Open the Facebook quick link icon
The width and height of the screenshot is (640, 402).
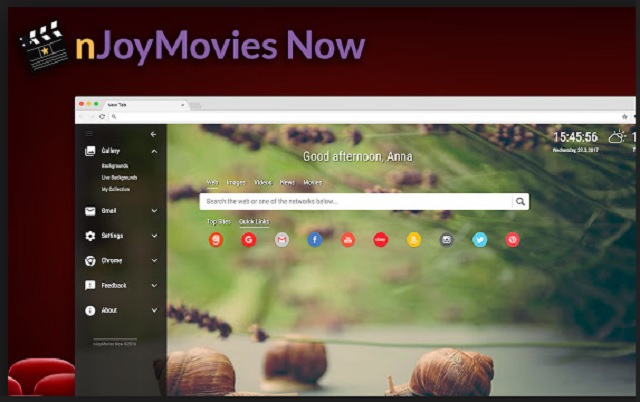coord(315,240)
